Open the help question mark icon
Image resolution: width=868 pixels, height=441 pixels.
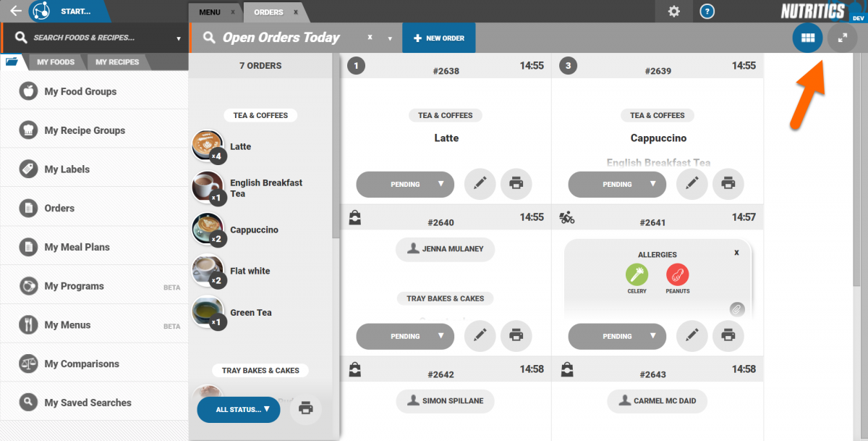click(707, 12)
